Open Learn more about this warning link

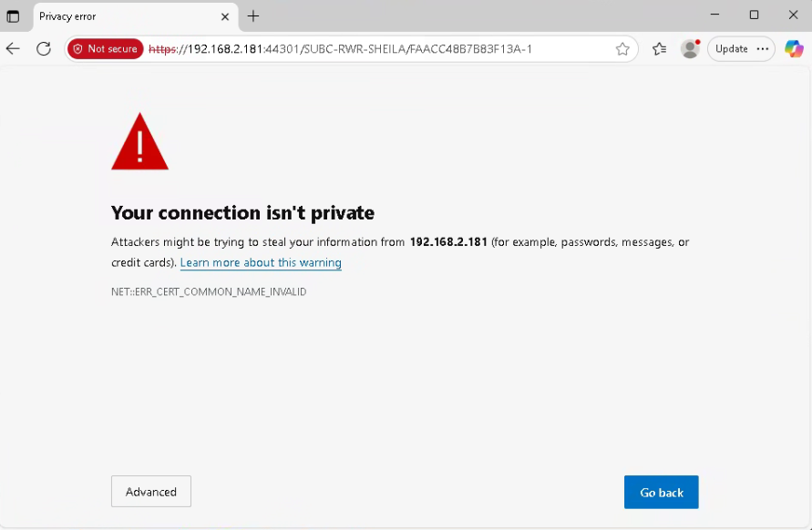tap(261, 263)
